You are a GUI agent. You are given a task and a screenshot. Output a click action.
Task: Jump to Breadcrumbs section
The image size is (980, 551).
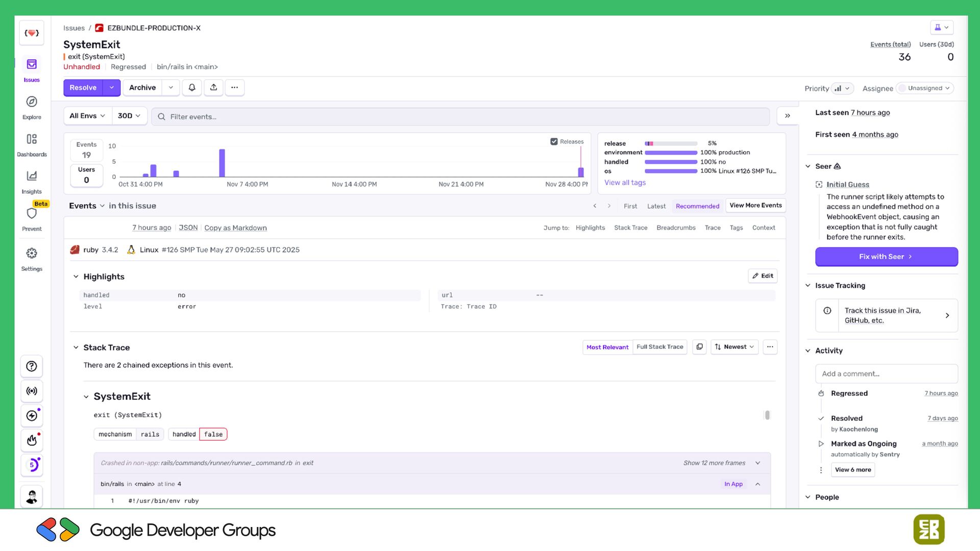point(676,228)
